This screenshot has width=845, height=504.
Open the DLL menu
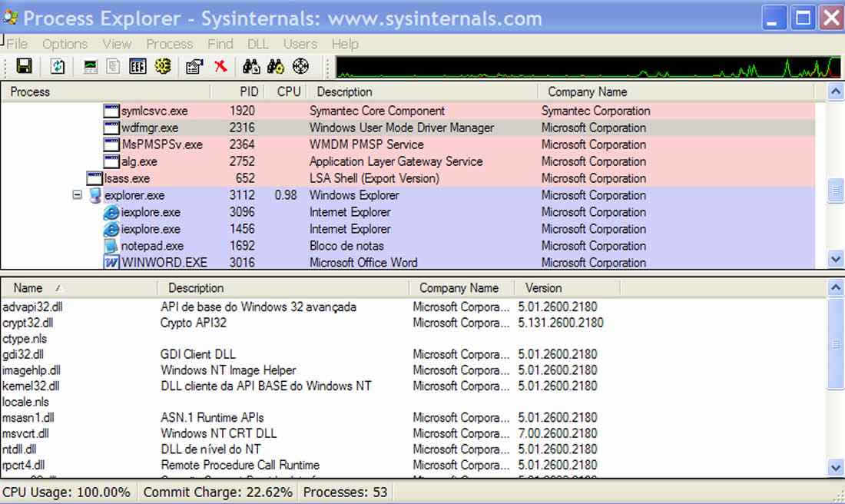[257, 44]
